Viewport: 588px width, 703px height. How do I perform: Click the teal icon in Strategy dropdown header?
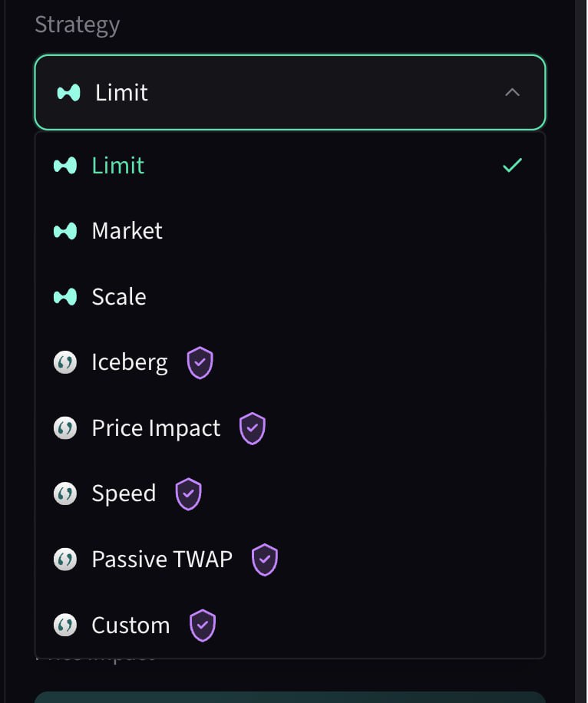(68, 93)
